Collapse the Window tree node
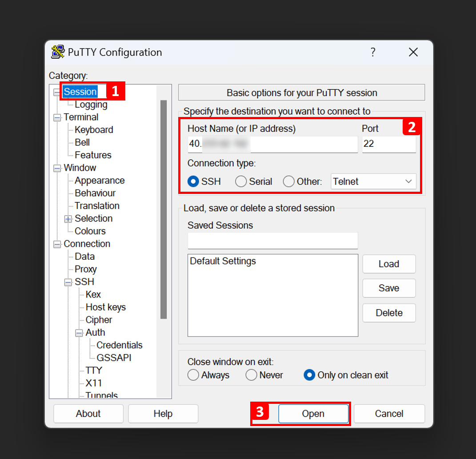476x459 pixels. coord(57,168)
